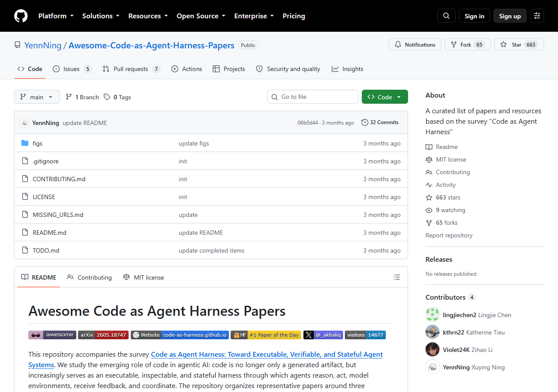Click the file icon beside LICENSE
This screenshot has width=558, height=392.
click(x=25, y=197)
